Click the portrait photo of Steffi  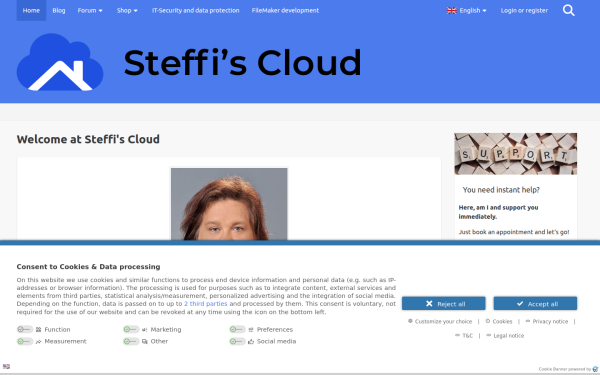pos(229,204)
